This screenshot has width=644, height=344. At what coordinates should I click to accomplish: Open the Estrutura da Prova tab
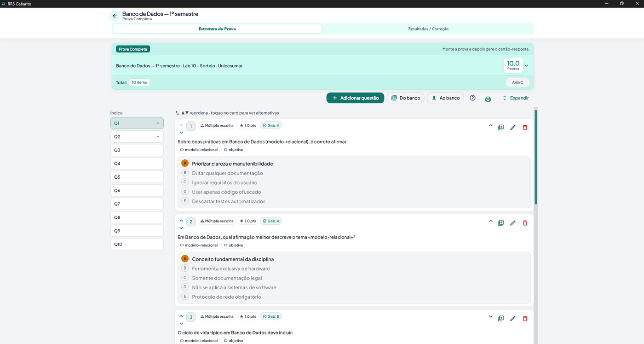(217, 29)
